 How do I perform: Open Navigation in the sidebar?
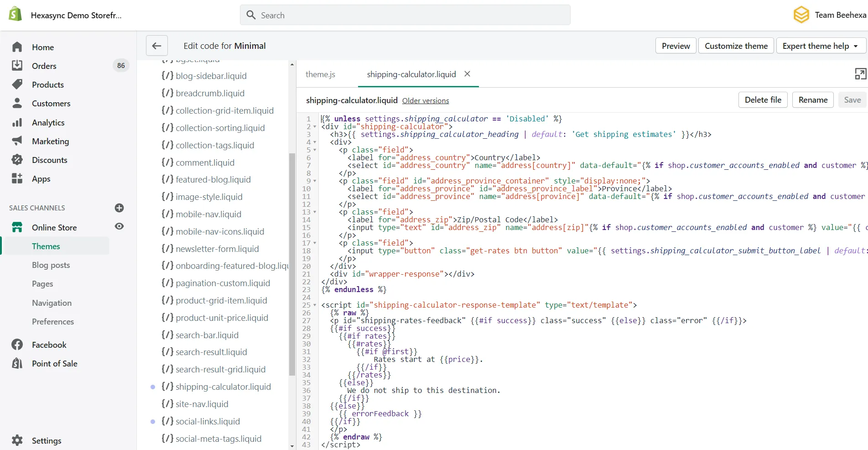pos(52,303)
